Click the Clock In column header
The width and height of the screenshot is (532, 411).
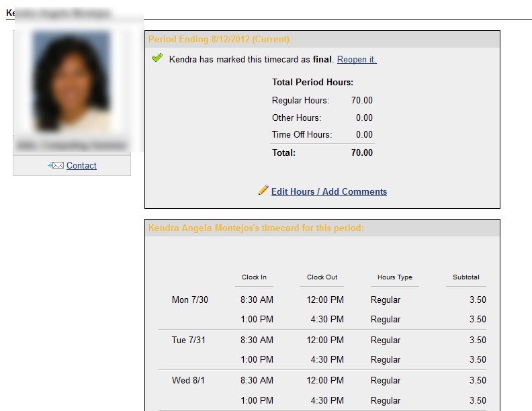[x=254, y=277]
